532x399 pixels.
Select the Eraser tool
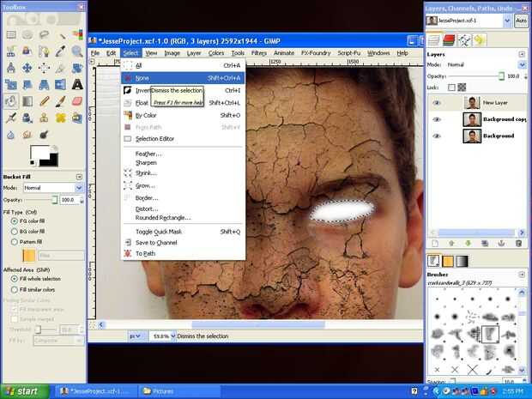[x=77, y=101]
